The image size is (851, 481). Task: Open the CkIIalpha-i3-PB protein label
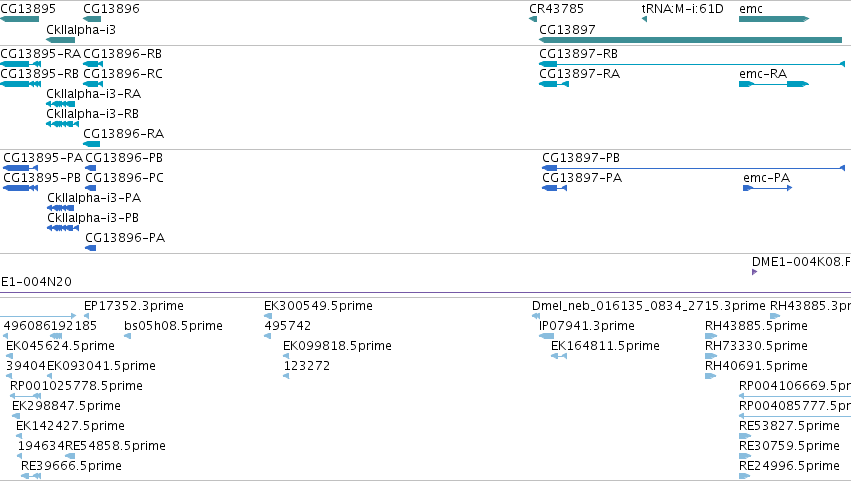93,218
